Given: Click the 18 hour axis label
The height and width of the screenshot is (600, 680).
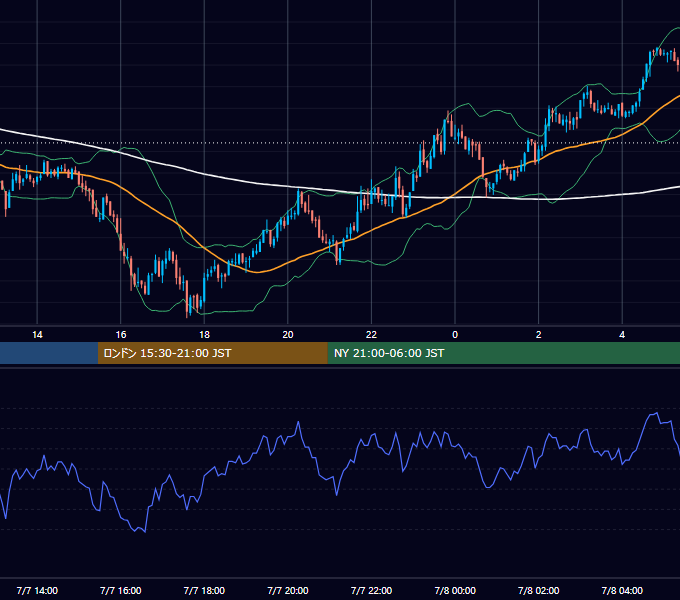Looking at the screenshot, I should click(204, 335).
